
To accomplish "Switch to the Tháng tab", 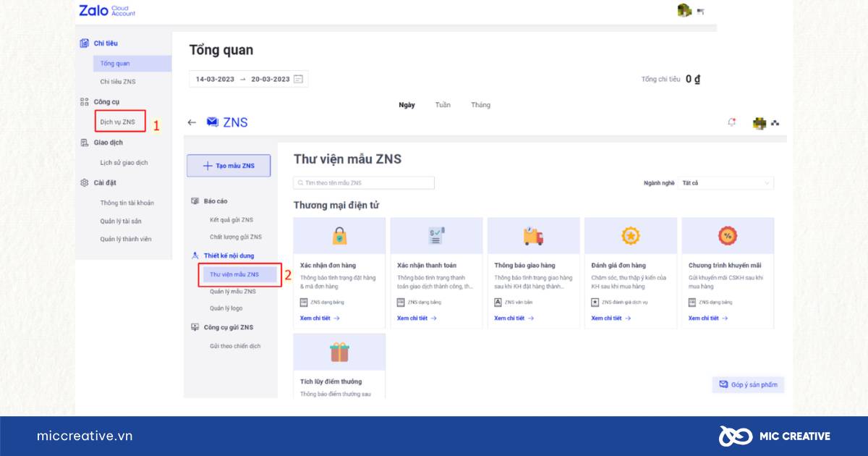I will [480, 105].
